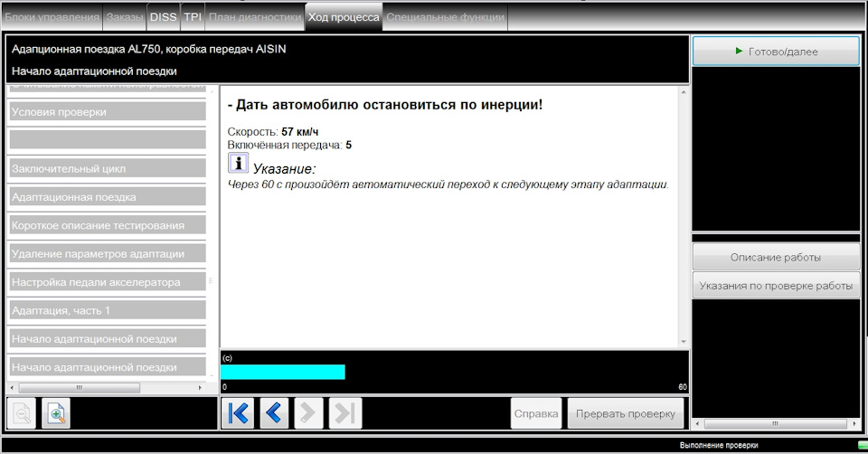Select Адаптационная поездка step
This screenshot has height=454, width=868.
108,197
